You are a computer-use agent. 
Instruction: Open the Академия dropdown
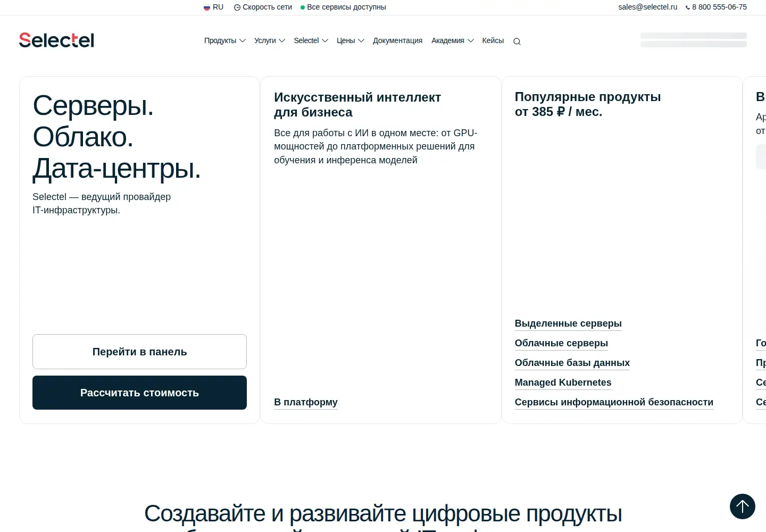click(x=453, y=40)
